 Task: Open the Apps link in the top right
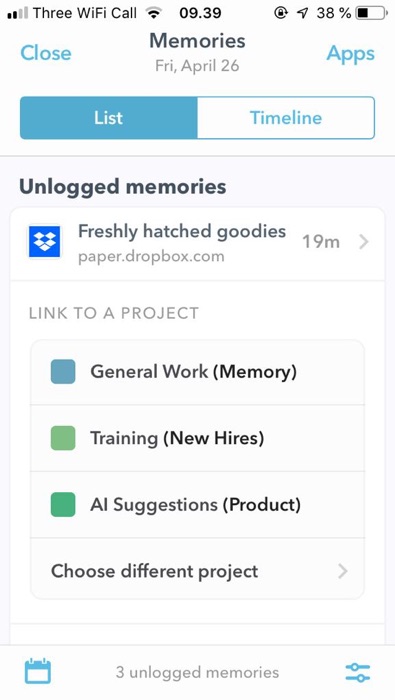point(350,54)
